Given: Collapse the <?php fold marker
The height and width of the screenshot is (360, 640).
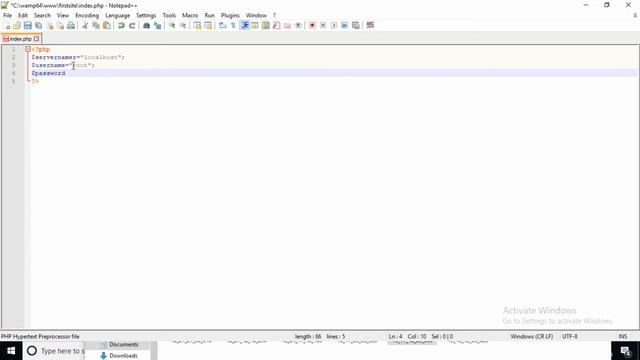Looking at the screenshot, I should [x=28, y=49].
